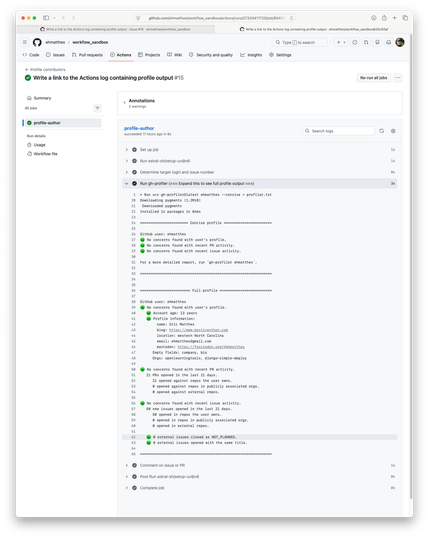Open the Insights tab

click(251, 55)
